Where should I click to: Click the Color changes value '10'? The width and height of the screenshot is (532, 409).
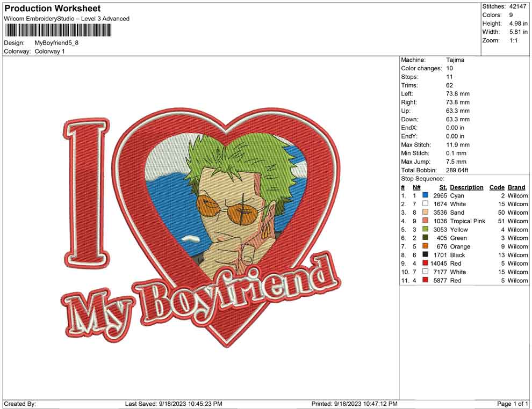(450, 68)
